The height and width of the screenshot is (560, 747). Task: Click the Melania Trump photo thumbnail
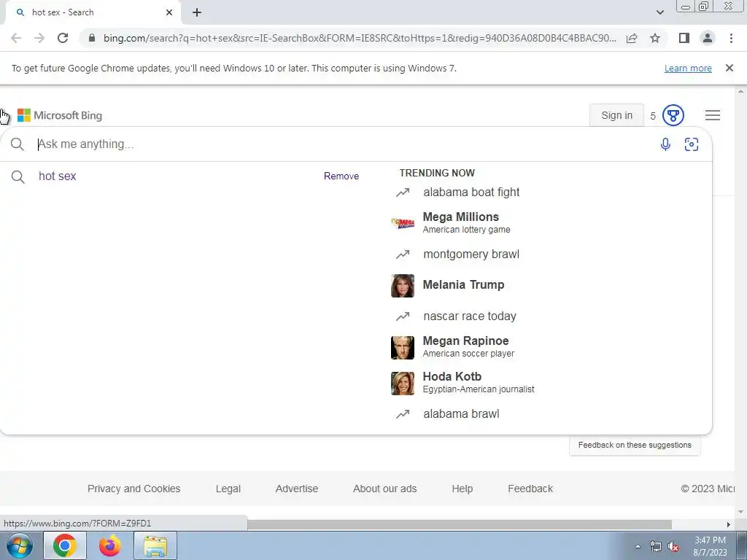[403, 286]
